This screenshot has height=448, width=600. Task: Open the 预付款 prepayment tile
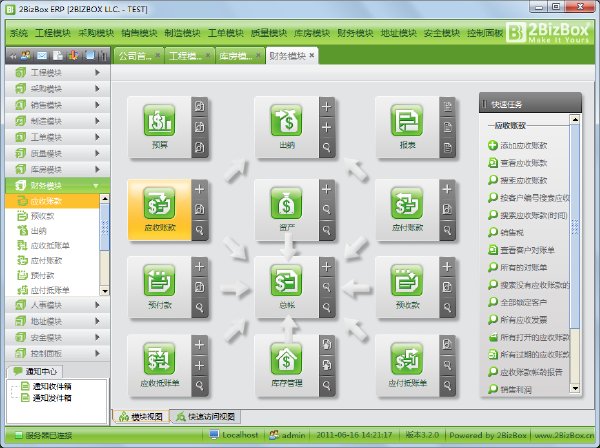(159, 281)
